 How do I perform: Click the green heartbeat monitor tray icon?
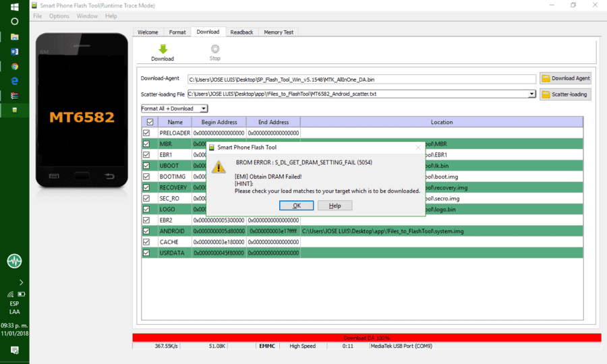[14, 261]
